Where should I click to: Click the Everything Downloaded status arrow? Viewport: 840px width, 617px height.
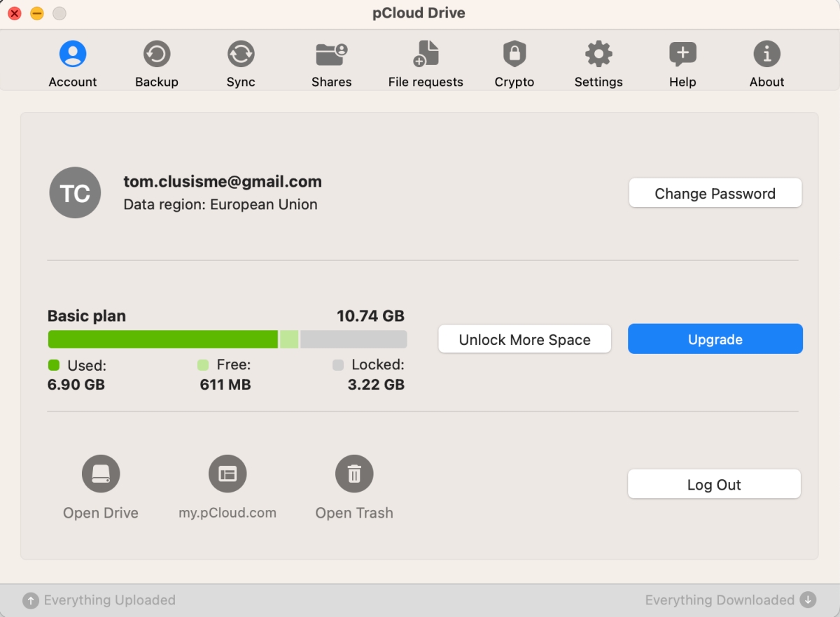808,600
